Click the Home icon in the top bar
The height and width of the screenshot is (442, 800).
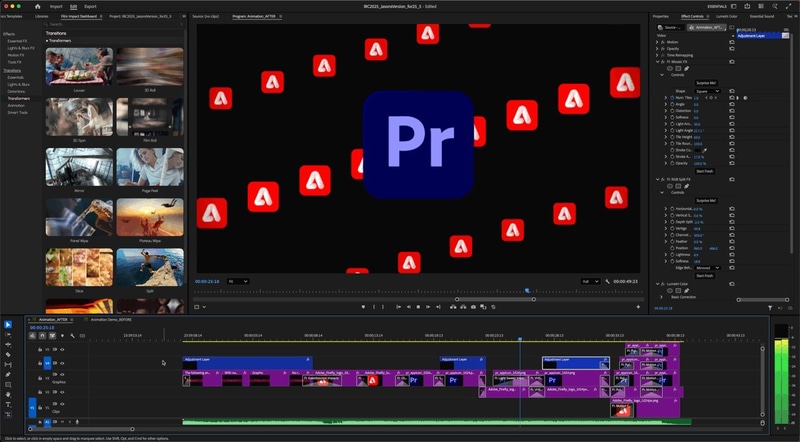37,6
